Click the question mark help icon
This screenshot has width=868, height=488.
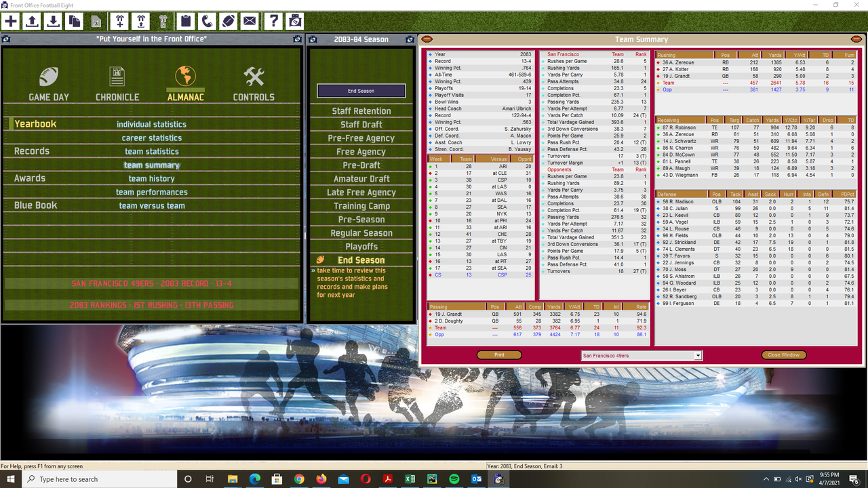(x=273, y=21)
